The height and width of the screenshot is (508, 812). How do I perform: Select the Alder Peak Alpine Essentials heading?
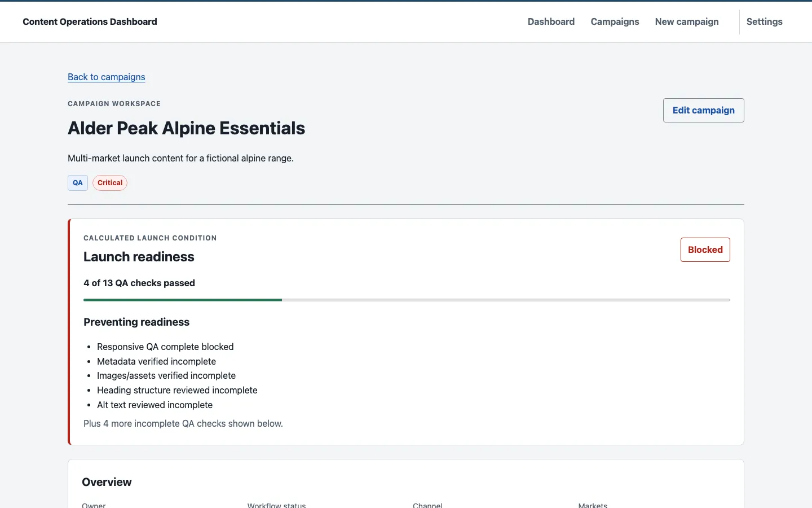pos(186,128)
